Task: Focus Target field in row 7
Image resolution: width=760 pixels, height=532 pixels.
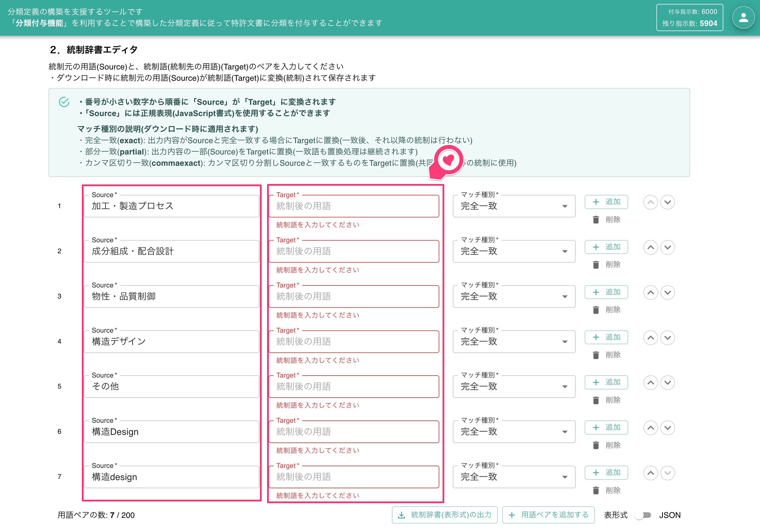Action: coord(354,477)
